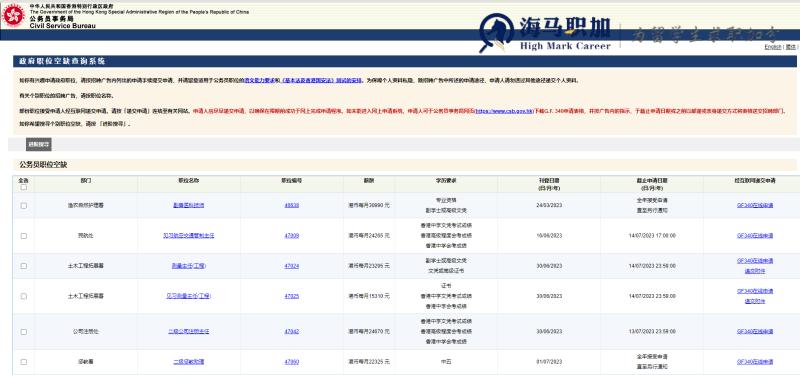This screenshot has height=375, width=800.
Task: Switch the page language to English
Action: coord(772,47)
